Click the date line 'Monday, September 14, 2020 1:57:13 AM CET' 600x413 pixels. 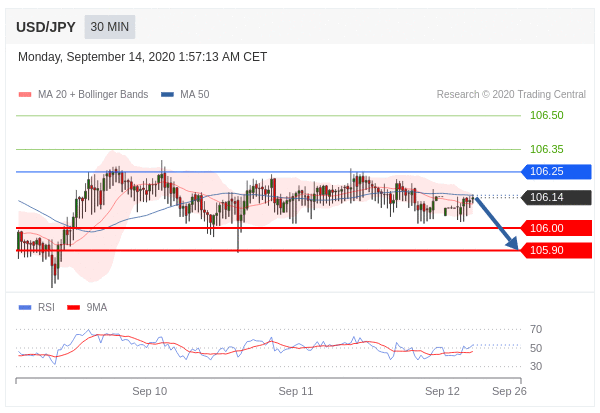point(142,57)
